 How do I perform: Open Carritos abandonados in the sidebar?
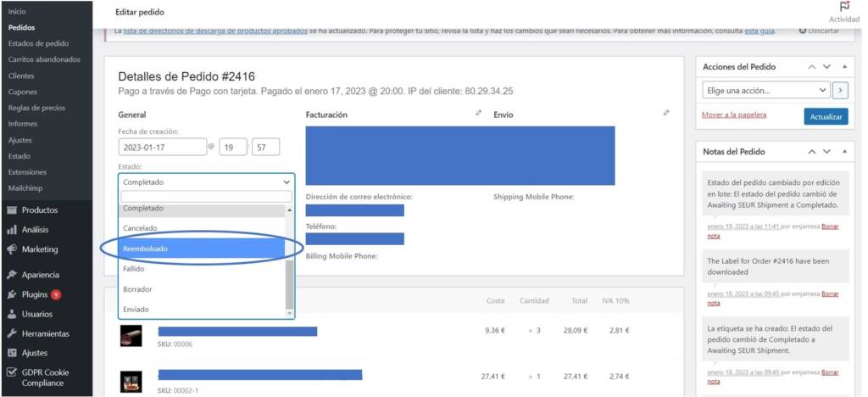[44, 59]
